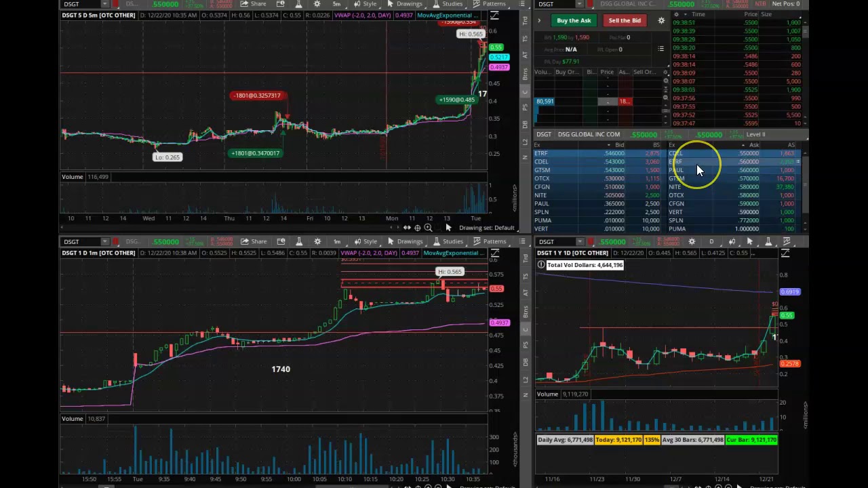Open the flask icon in bottom-left chart toolbar
Viewport: 868px width, 488px height.
coord(299,241)
